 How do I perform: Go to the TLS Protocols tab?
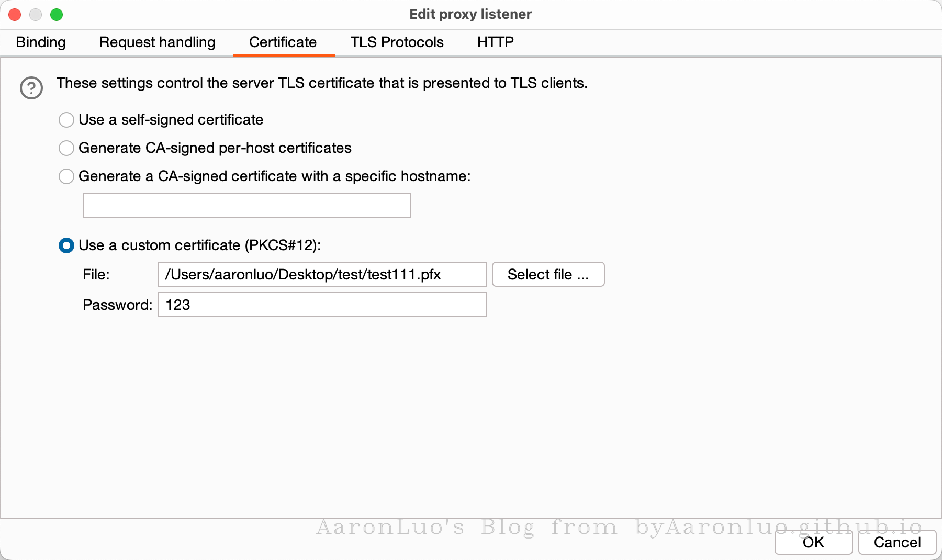click(x=397, y=42)
